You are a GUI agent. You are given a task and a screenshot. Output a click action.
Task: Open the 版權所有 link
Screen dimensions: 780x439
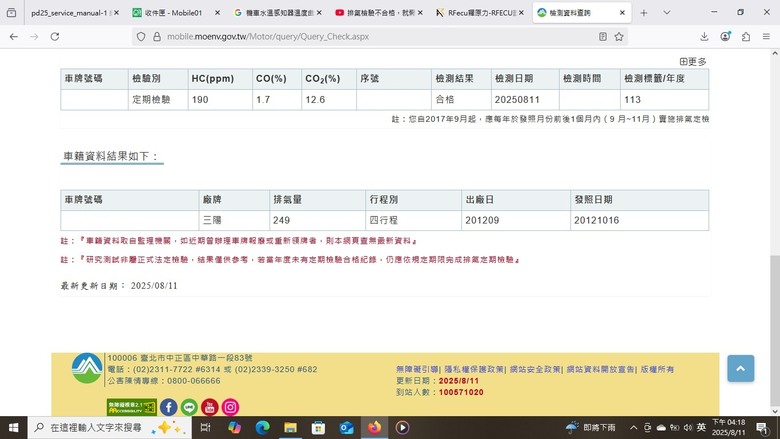pos(657,369)
